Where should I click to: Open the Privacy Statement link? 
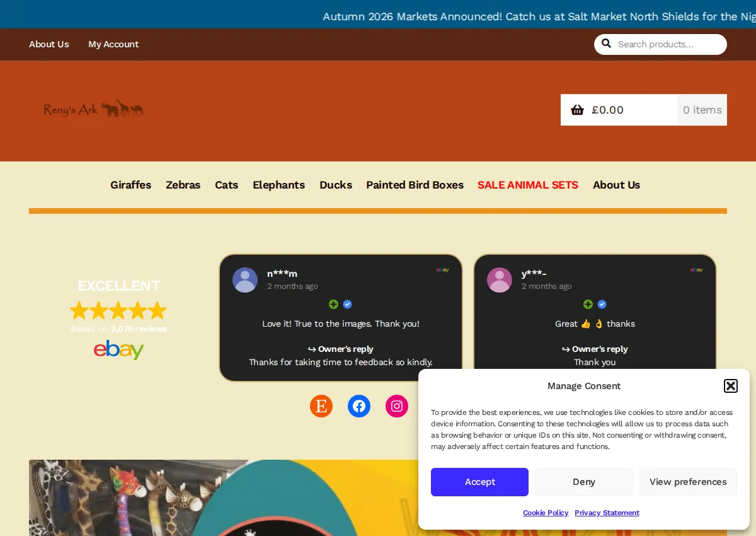(x=607, y=513)
